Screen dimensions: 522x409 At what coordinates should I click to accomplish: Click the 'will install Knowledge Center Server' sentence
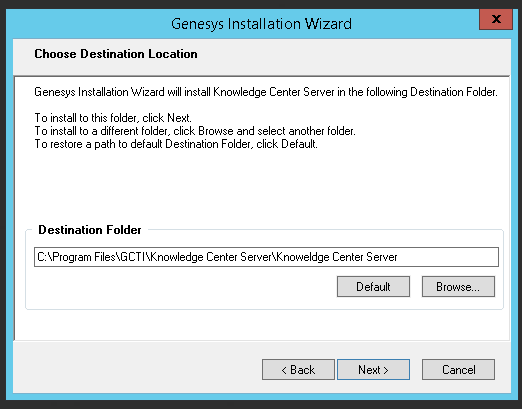coord(266,92)
